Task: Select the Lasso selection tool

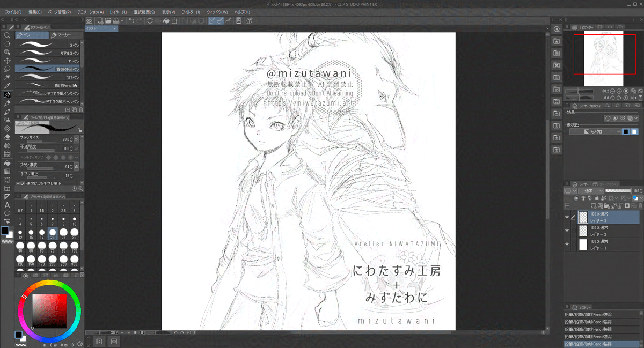Action: pos(8,69)
